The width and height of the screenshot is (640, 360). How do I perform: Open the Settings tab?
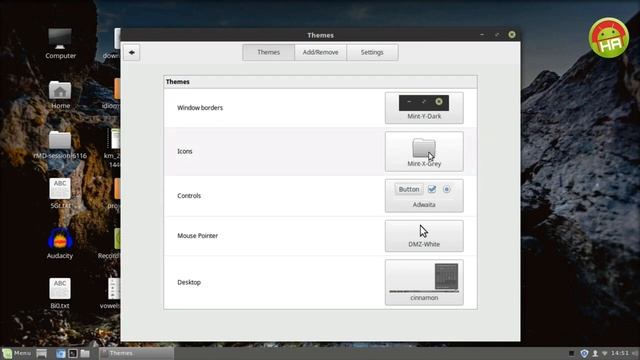(x=372, y=52)
